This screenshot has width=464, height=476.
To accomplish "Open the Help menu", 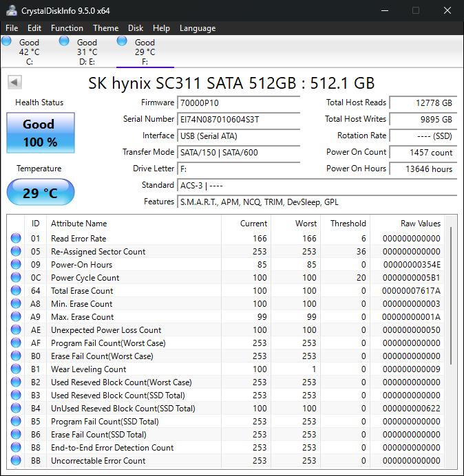I will pyautogui.click(x=161, y=28).
